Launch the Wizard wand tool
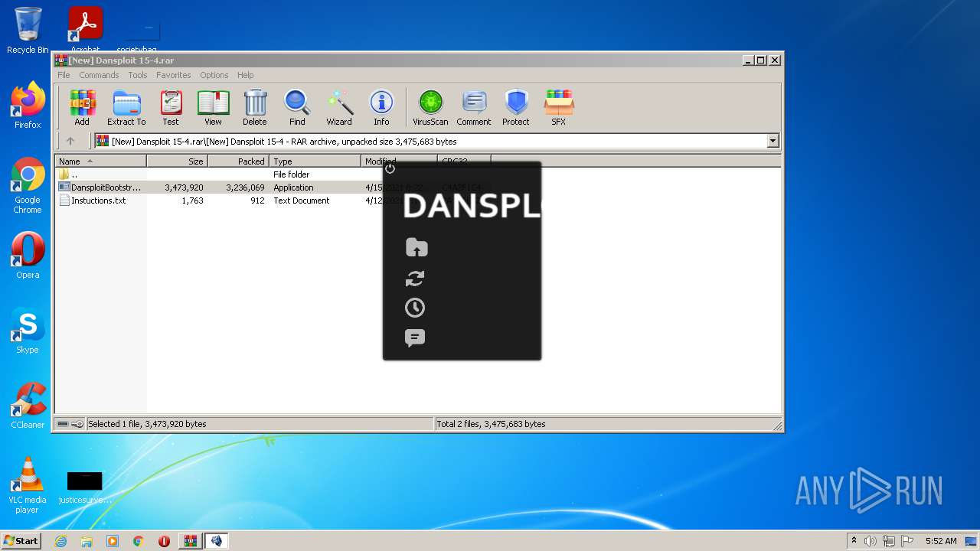 (339, 107)
